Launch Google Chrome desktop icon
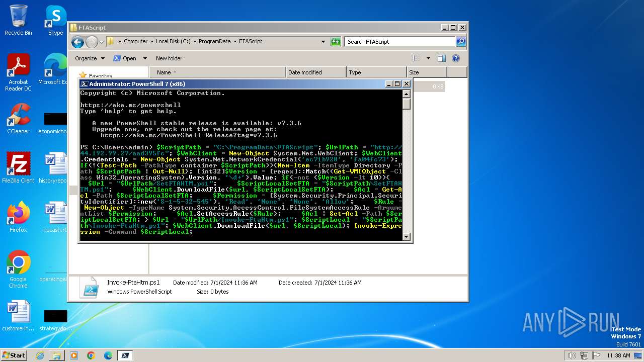The width and height of the screenshot is (644, 362). pyautogui.click(x=18, y=269)
